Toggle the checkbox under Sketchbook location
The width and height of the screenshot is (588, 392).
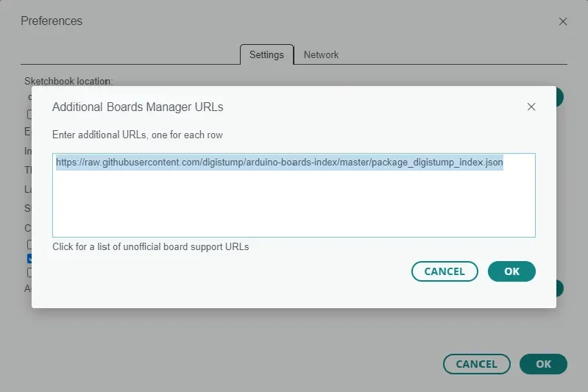point(29,114)
